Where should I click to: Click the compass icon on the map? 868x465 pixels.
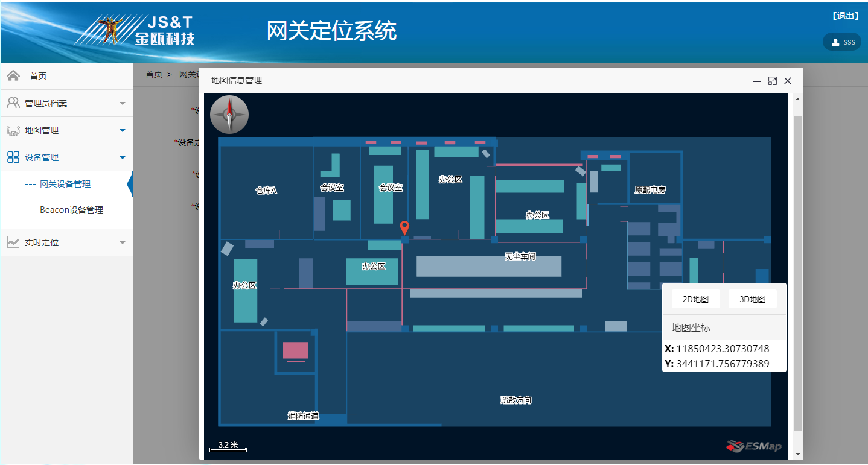point(229,115)
